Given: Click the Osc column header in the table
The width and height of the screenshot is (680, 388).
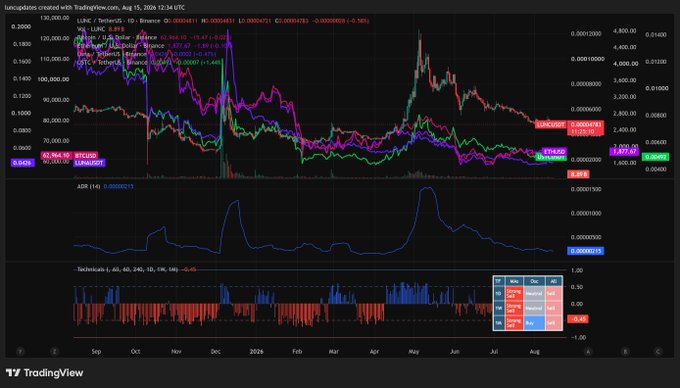Looking at the screenshot, I should pyautogui.click(x=534, y=281).
